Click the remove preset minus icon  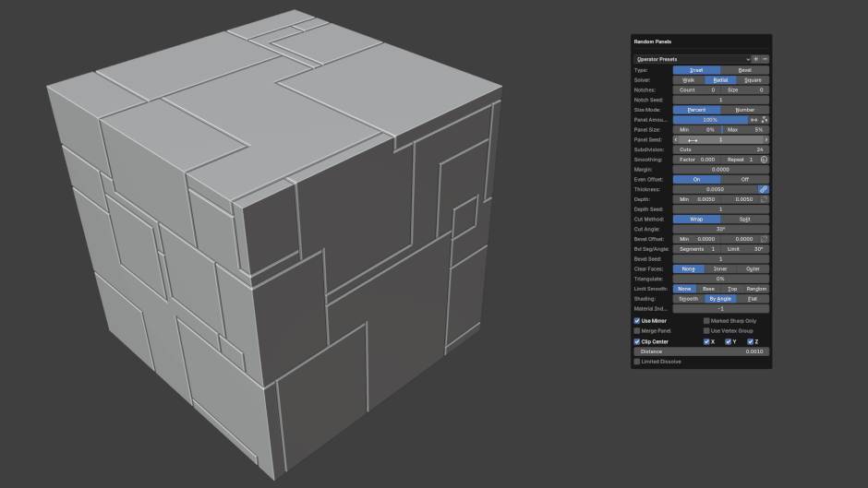pos(765,59)
